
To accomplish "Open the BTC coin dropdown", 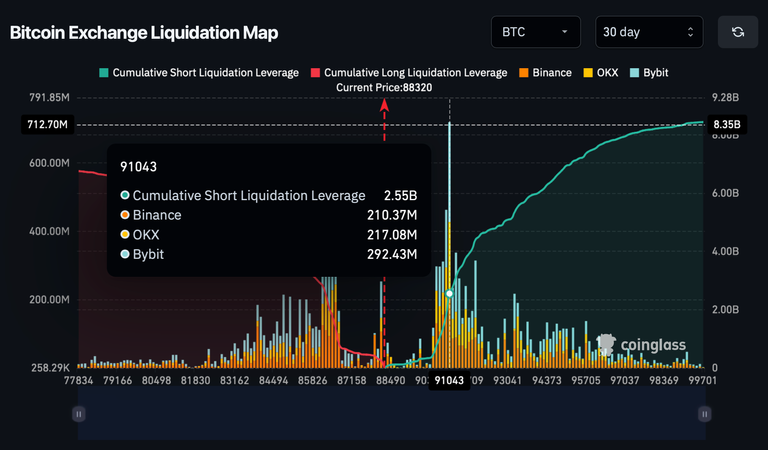I will point(535,32).
